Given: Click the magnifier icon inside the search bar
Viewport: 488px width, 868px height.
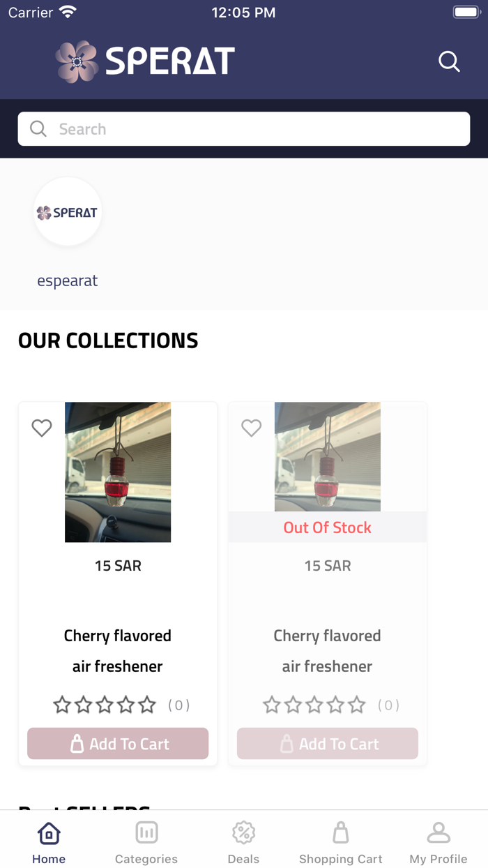Looking at the screenshot, I should coord(38,128).
